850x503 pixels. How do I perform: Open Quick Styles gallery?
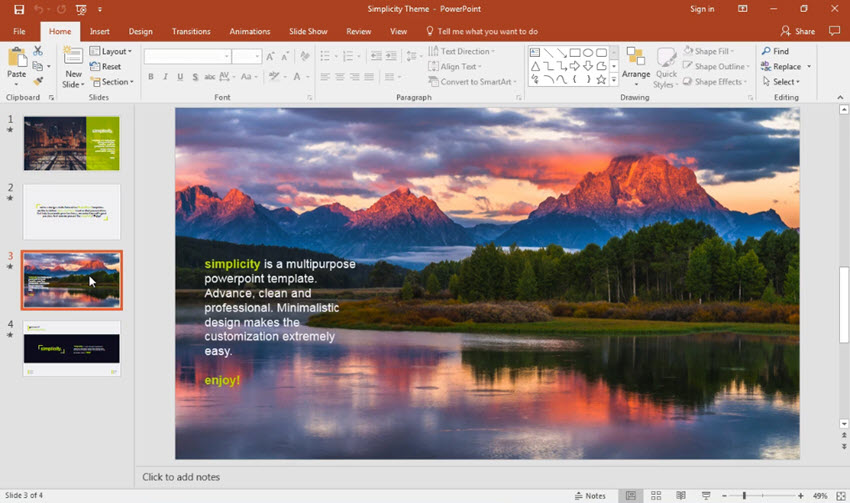point(666,68)
